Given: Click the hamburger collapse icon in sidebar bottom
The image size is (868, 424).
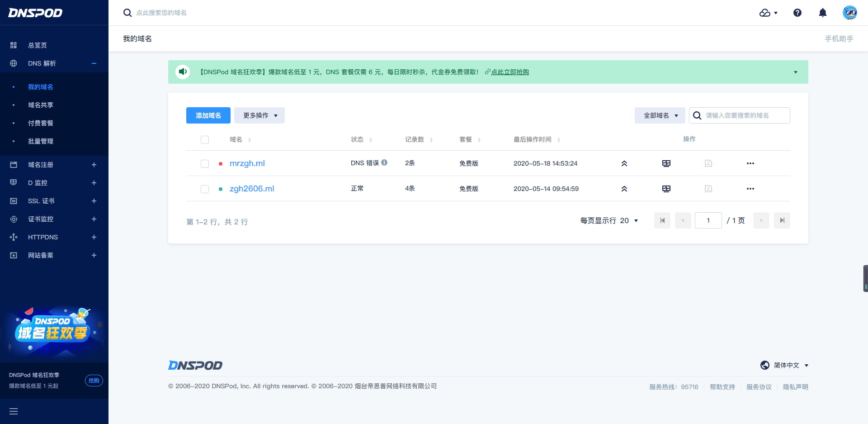Looking at the screenshot, I should 14,411.
